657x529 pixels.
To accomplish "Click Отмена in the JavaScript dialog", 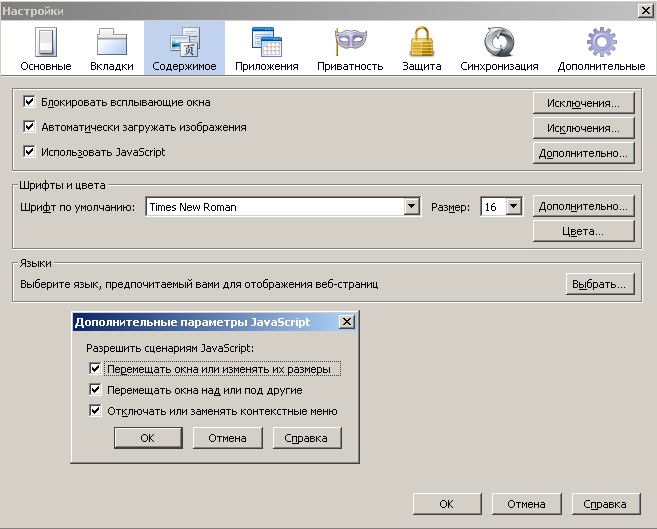I will [227, 438].
